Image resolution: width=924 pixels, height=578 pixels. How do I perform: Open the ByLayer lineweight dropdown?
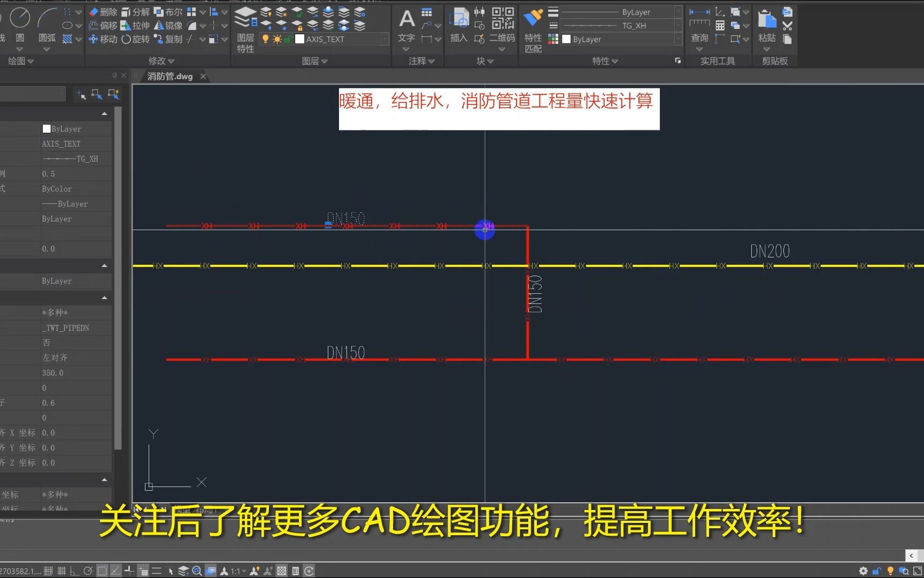click(678, 12)
